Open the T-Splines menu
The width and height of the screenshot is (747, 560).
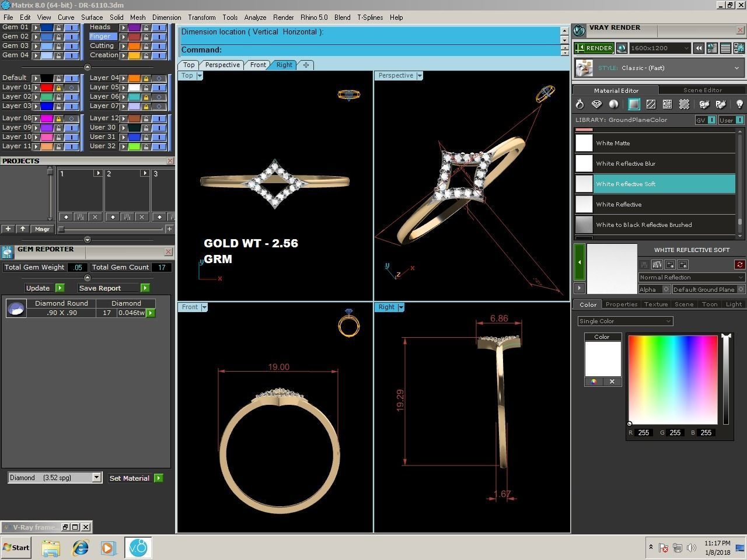click(370, 17)
